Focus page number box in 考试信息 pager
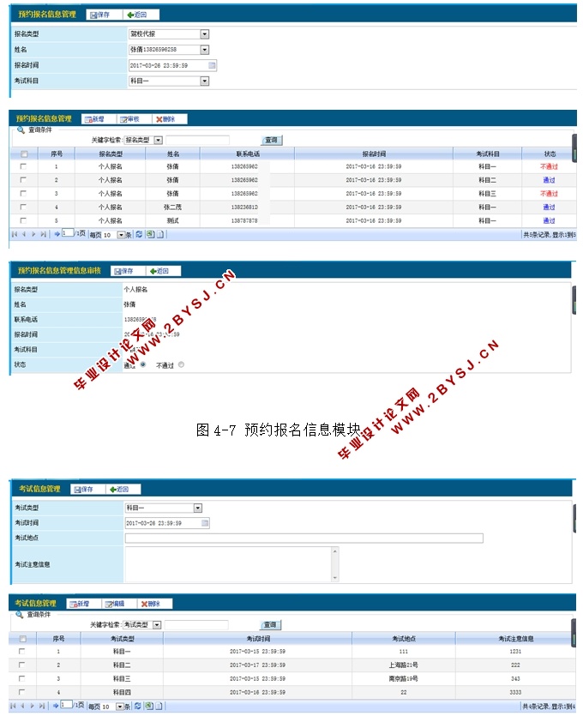This screenshot has width=583, height=728. click(x=67, y=704)
